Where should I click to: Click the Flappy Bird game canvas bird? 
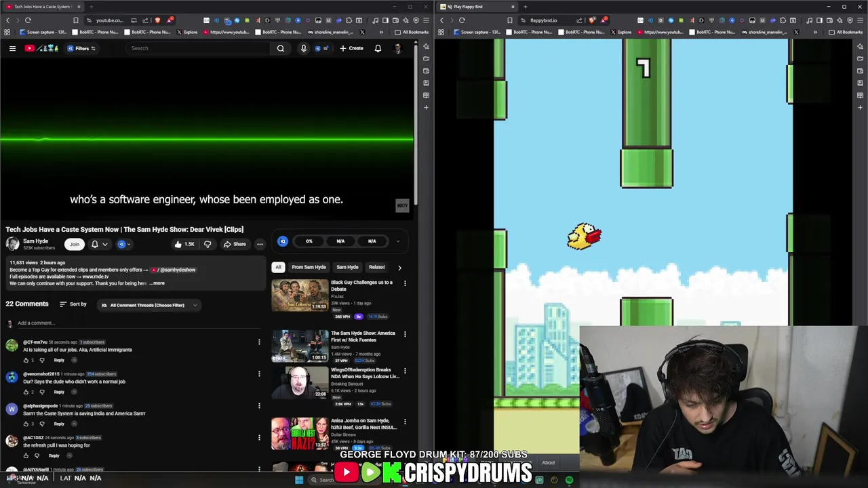coord(584,236)
